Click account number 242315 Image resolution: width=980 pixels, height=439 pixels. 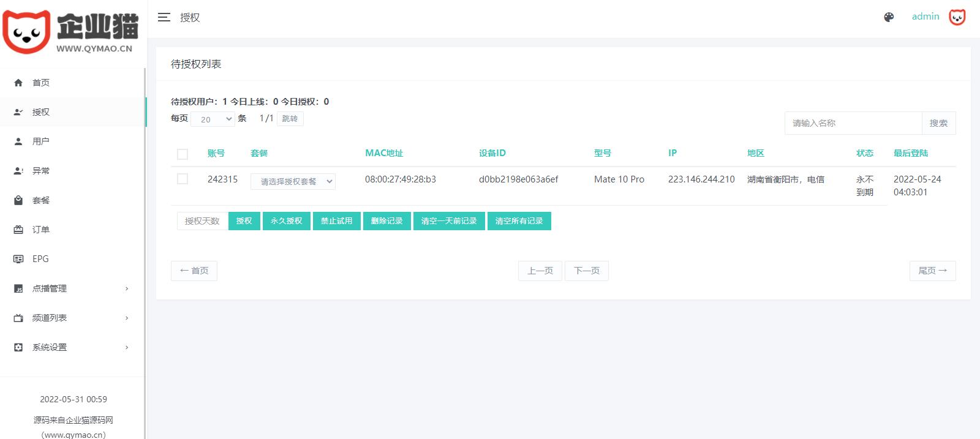[x=222, y=179]
